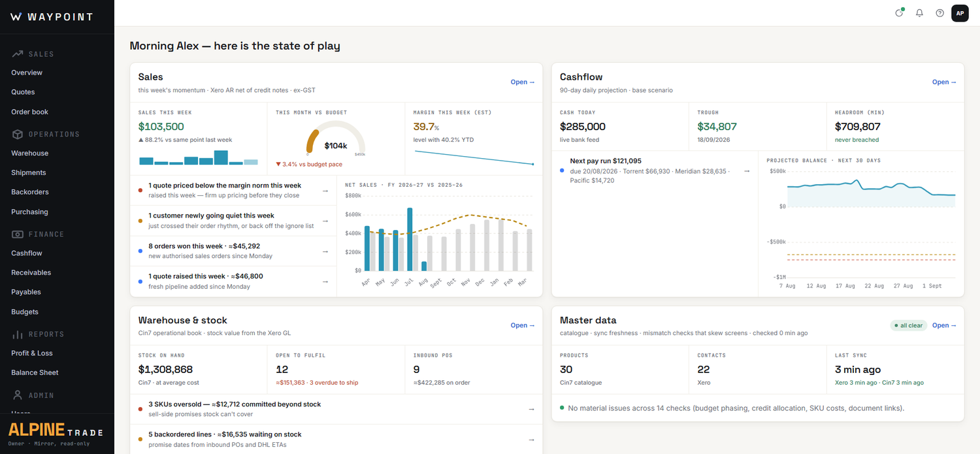This screenshot has height=454, width=980.
Task: Click the $34,807 trough value
Action: (x=717, y=127)
